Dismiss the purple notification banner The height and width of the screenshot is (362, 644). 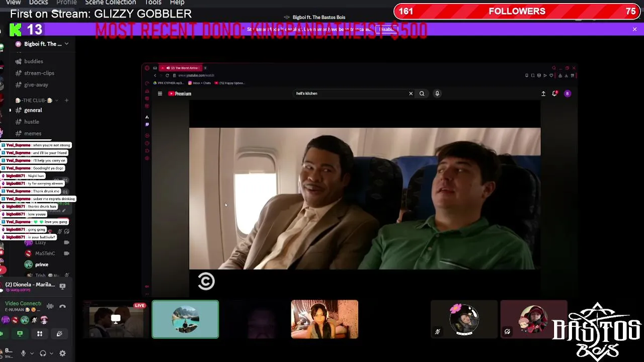pos(634,29)
